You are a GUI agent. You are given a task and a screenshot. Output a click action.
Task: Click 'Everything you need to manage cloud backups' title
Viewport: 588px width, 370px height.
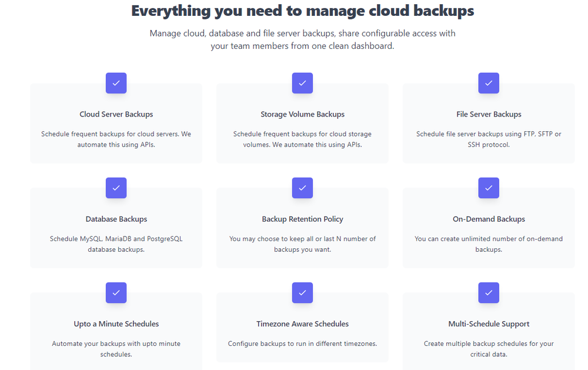(x=303, y=11)
